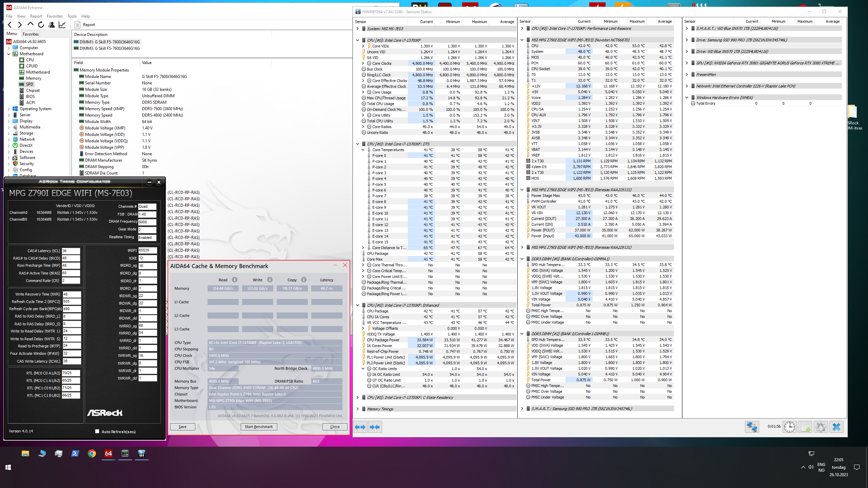
Task: Start HWiNFO logging with sheet-plus icon
Action: pyautogui.click(x=805, y=427)
